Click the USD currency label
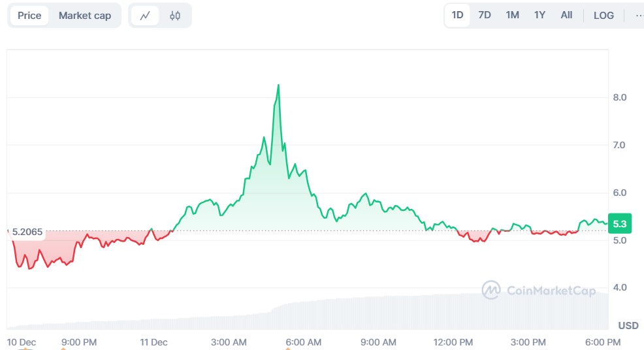The image size is (644, 350). (x=628, y=325)
